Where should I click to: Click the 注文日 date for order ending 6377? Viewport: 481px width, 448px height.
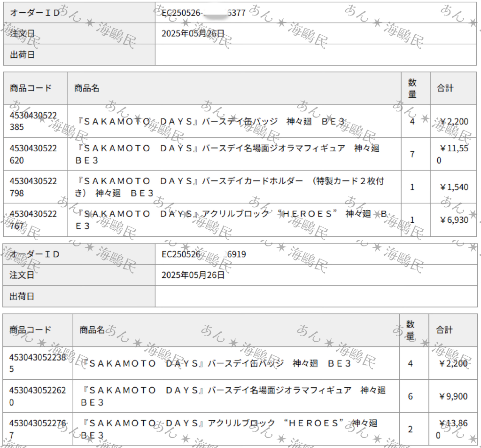click(193, 33)
